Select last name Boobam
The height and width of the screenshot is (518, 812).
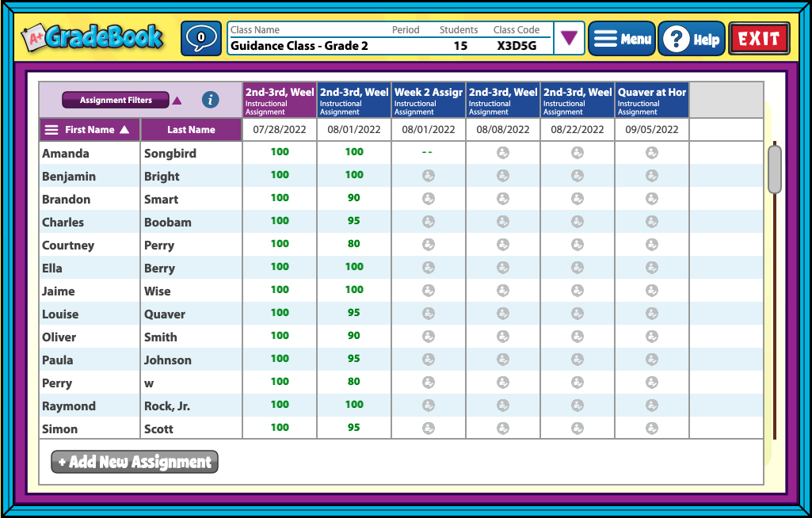(168, 223)
